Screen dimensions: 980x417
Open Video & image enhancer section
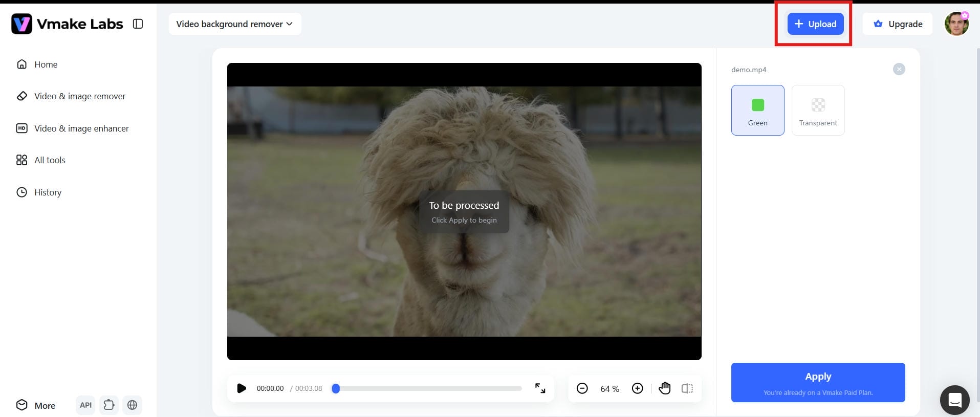(72, 128)
